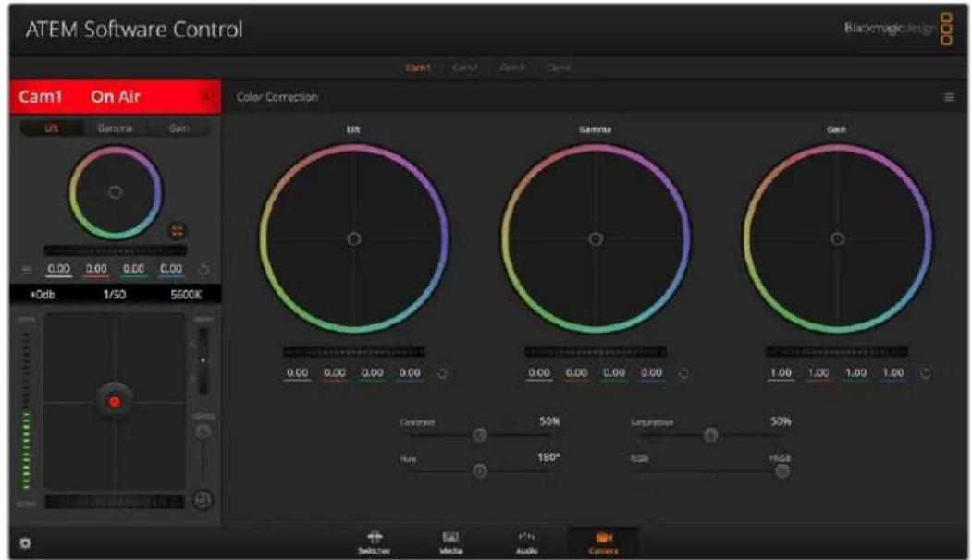972x560 pixels.
Task: Click the sidebar red 0.00 field
Action: 96,270
